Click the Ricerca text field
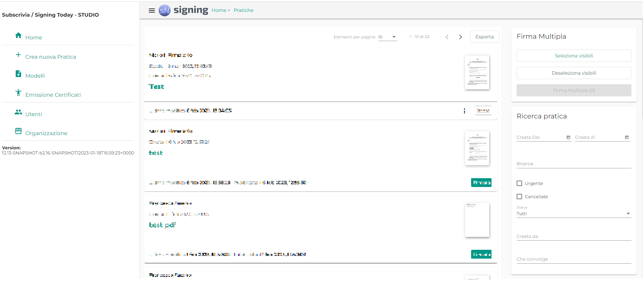This screenshot has width=644, height=281. 573,164
